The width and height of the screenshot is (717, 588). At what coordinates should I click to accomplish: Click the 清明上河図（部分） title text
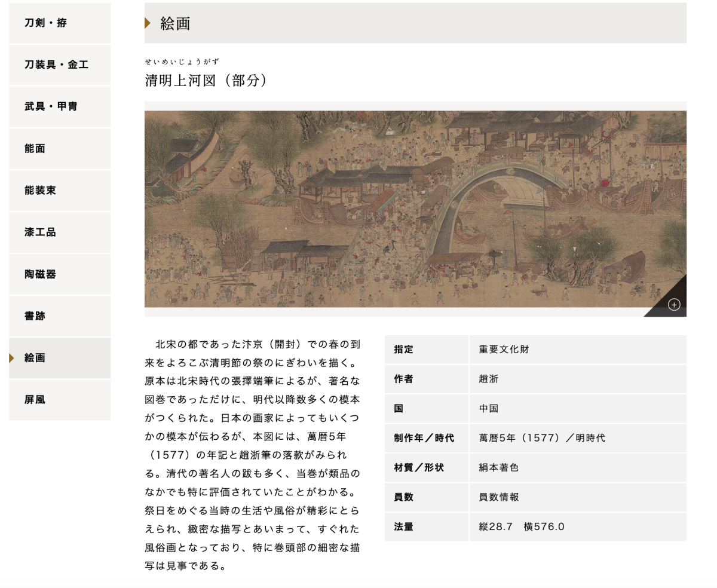click(206, 80)
